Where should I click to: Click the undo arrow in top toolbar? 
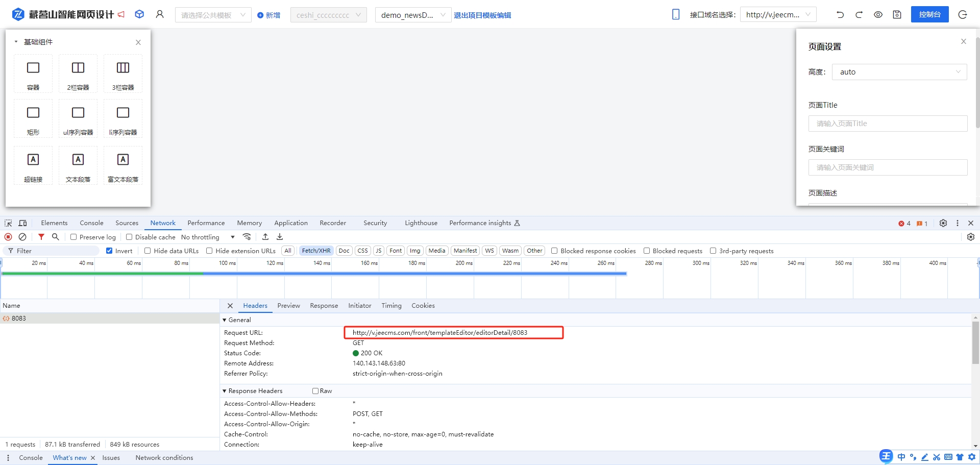click(840, 15)
